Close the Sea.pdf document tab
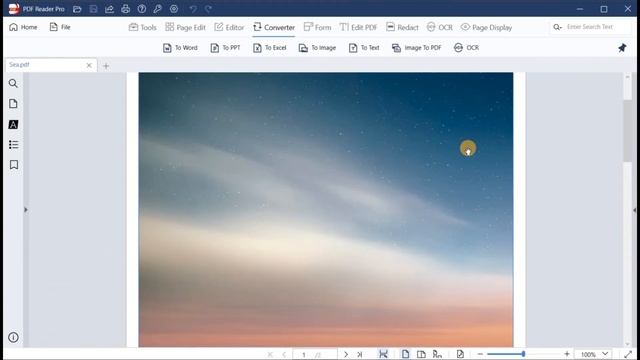 pos(89,65)
